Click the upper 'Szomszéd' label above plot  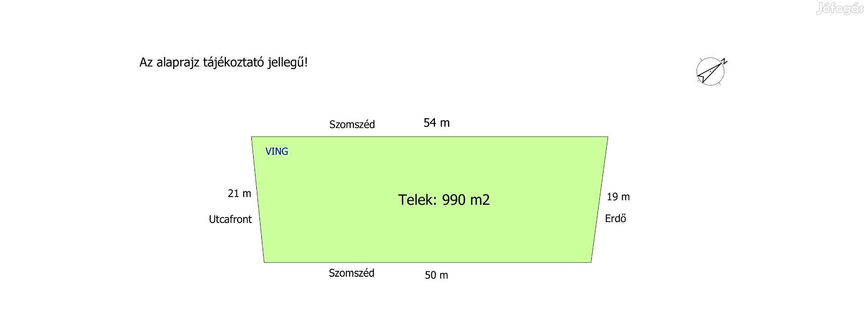pos(352,124)
